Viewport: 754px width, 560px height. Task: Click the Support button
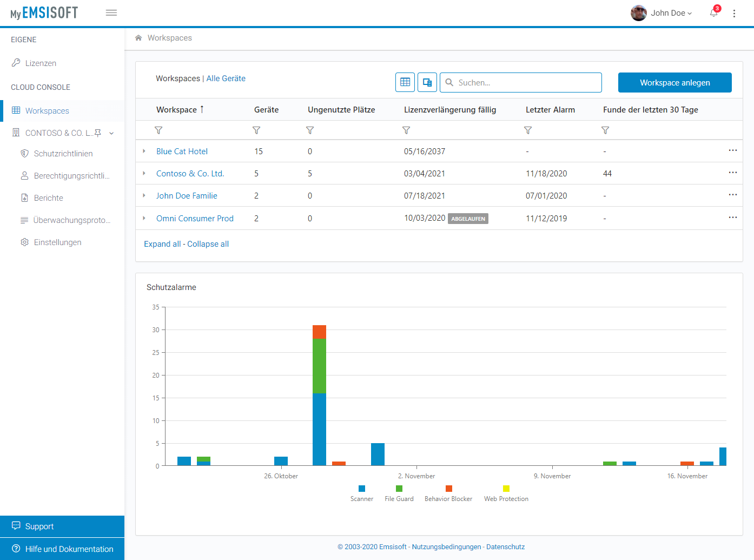[x=62, y=526]
